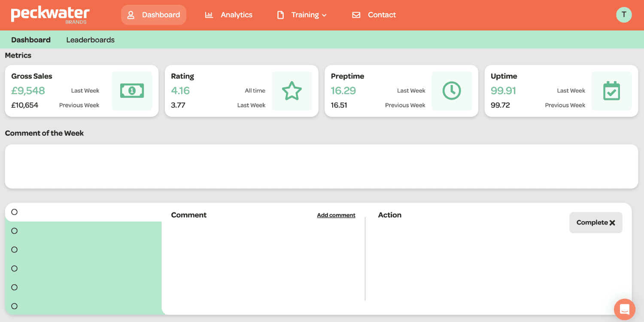Click the Gross Sales banknote icon
The width and height of the screenshot is (644, 322).
(132, 91)
